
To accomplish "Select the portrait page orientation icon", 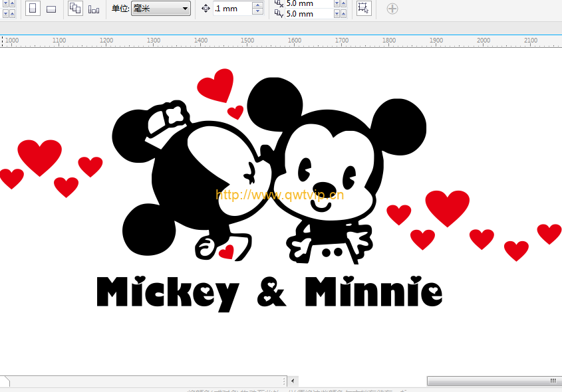I will (x=33, y=8).
